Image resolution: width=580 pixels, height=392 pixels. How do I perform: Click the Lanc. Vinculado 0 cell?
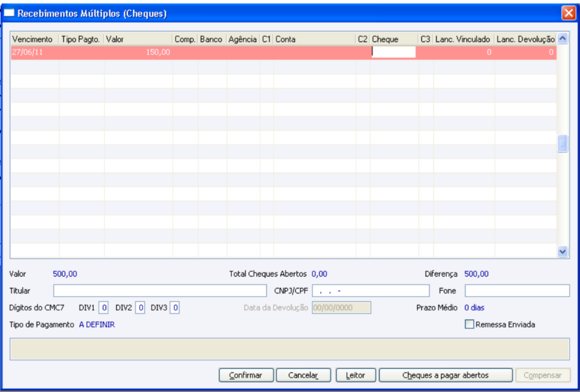[464, 52]
